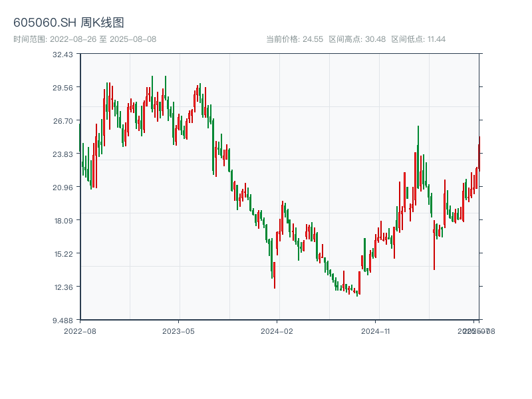532x399 pixels.
Task: Click the y-axis value 29.56
Action: click(63, 88)
